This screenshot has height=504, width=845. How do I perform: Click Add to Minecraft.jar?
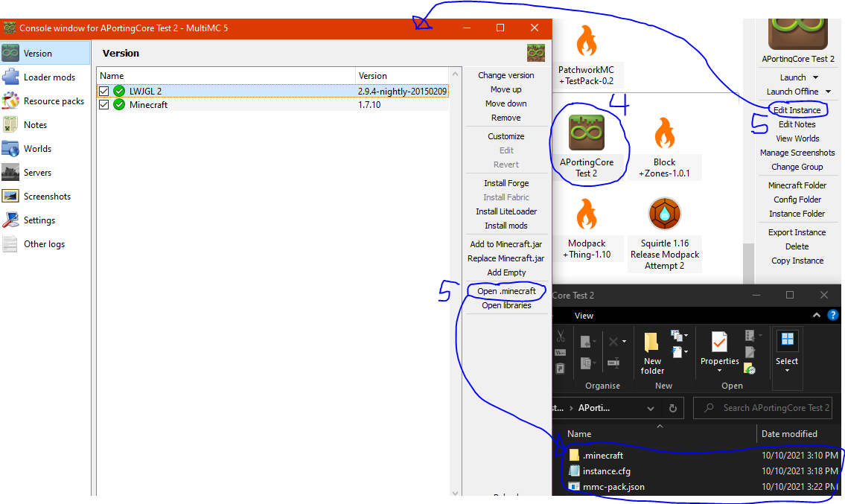tap(506, 244)
